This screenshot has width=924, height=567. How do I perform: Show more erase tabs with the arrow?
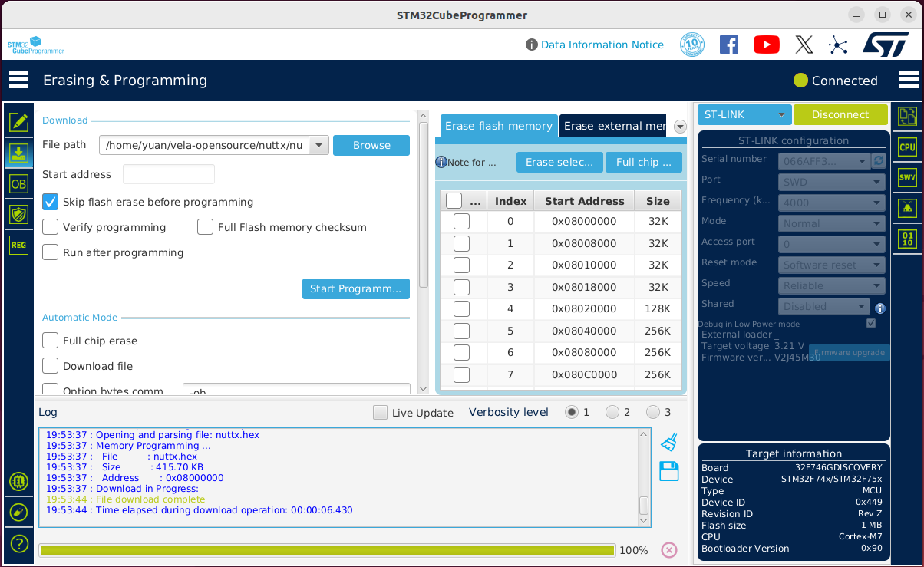(x=680, y=127)
